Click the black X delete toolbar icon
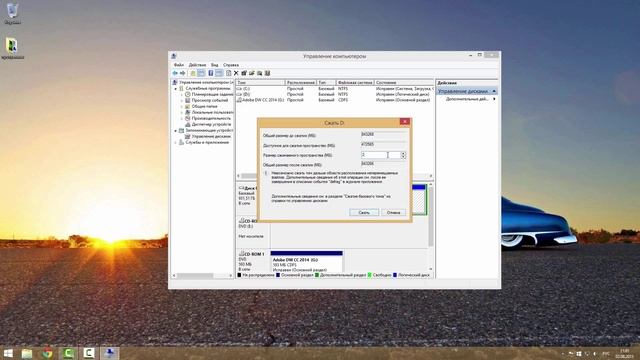This screenshot has width=640, height=360. pyautogui.click(x=236, y=73)
